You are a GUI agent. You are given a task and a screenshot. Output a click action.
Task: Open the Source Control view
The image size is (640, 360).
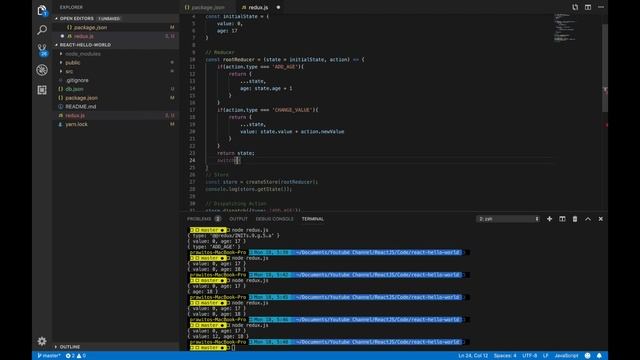[x=42, y=50]
